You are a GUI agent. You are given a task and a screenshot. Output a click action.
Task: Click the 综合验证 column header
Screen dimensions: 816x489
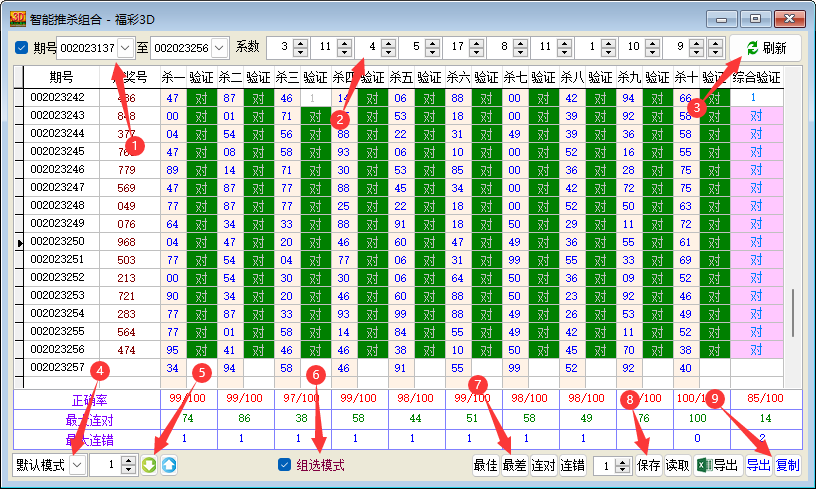[x=756, y=77]
